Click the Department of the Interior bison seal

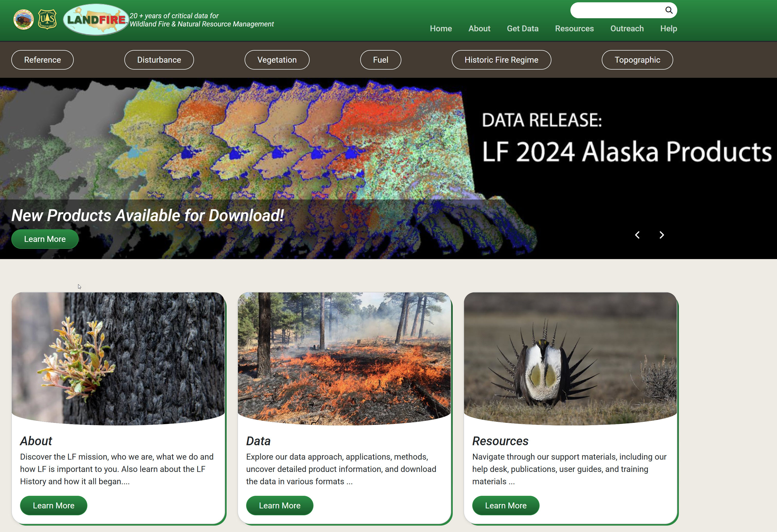(23, 19)
